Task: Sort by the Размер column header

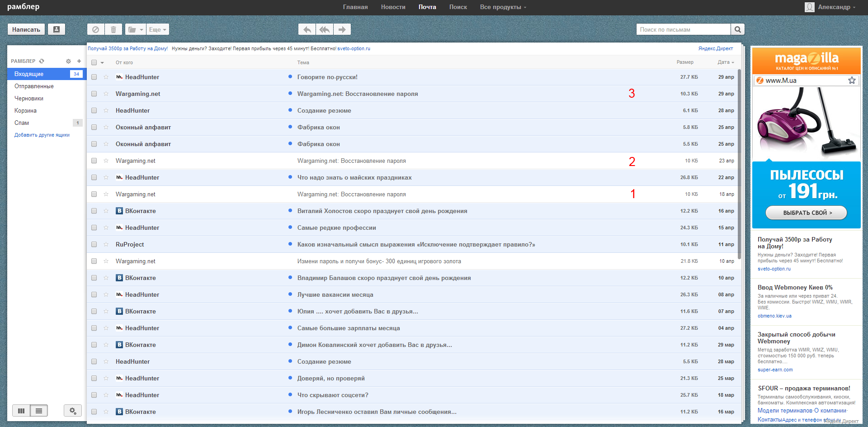Action: pos(685,62)
